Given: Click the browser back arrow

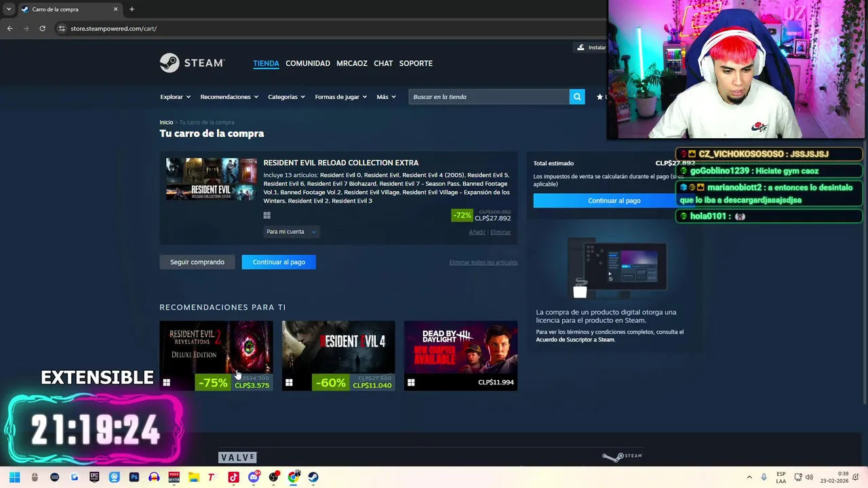Looking at the screenshot, I should [9, 28].
